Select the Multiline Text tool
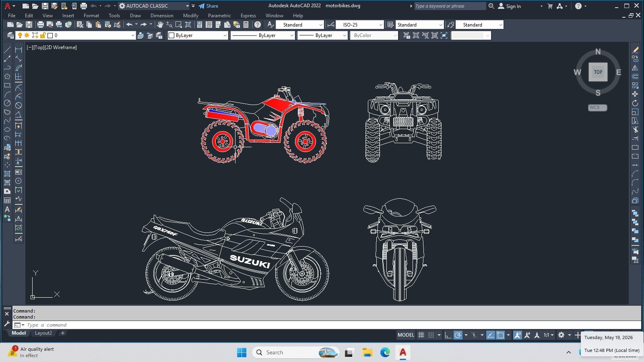Screen dimensions: 644x362 7,209
